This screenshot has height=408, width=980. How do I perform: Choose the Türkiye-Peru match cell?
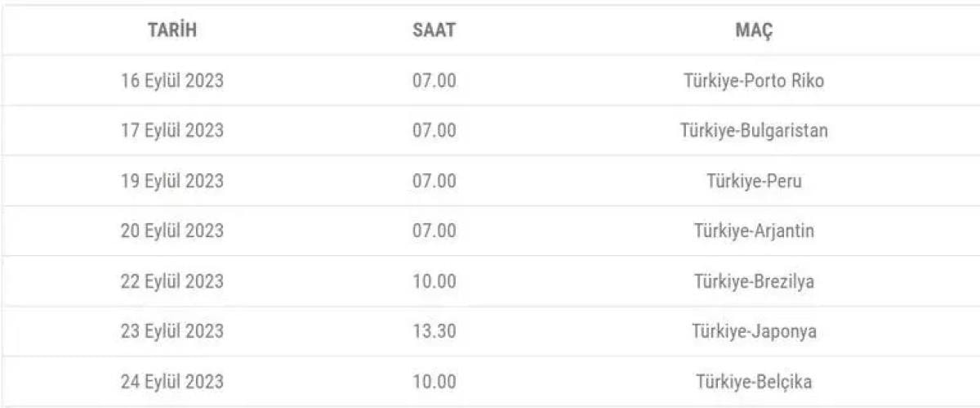754,181
